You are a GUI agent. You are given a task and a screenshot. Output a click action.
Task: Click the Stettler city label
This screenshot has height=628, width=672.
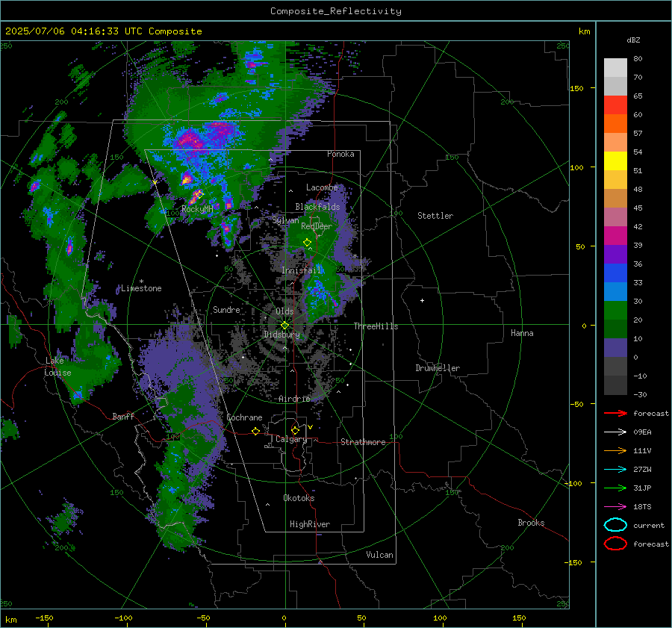pyautogui.click(x=435, y=216)
